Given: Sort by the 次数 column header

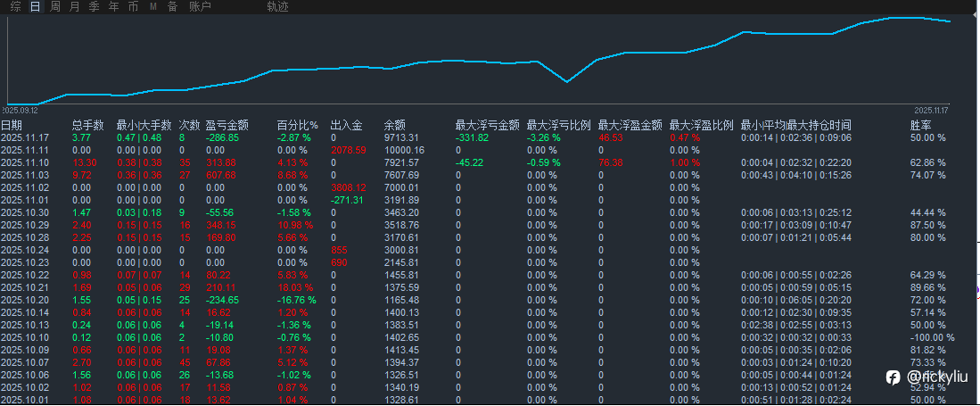Looking at the screenshot, I should [190, 125].
